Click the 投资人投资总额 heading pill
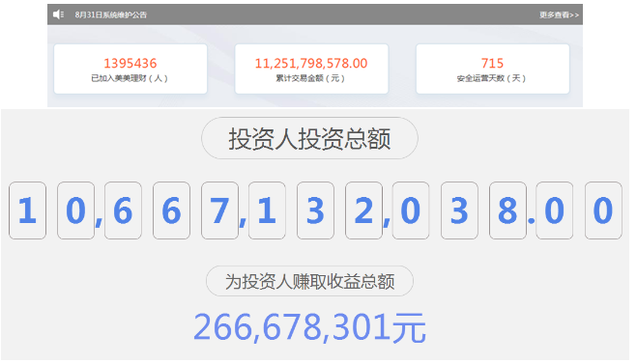Image resolution: width=637 pixels, height=364 pixels. coord(309,138)
